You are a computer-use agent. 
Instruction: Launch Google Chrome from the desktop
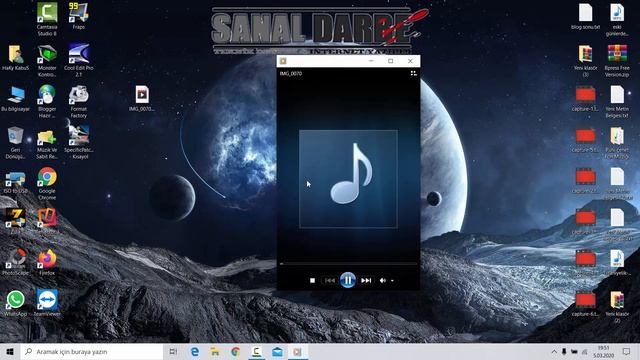(x=47, y=183)
